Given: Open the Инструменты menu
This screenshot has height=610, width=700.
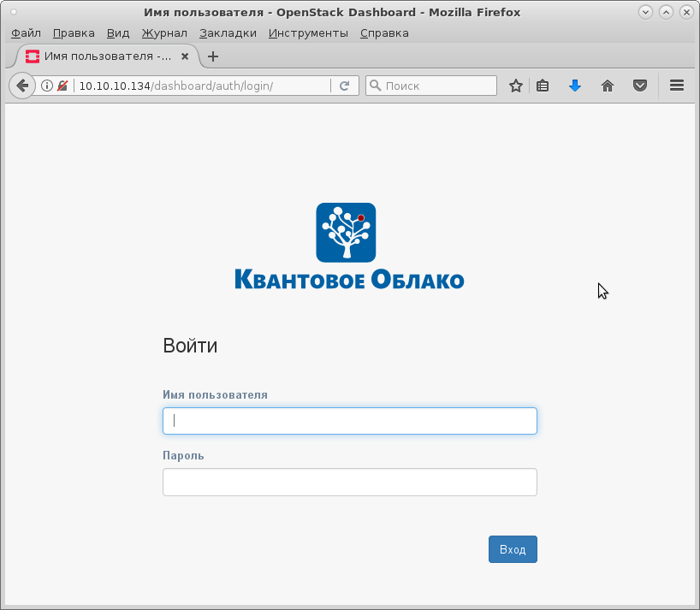Looking at the screenshot, I should (x=308, y=33).
